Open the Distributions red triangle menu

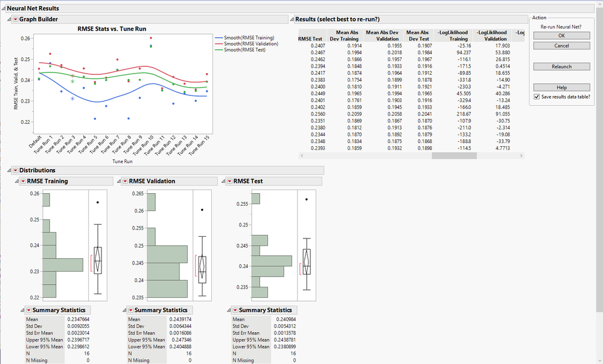[15, 170]
